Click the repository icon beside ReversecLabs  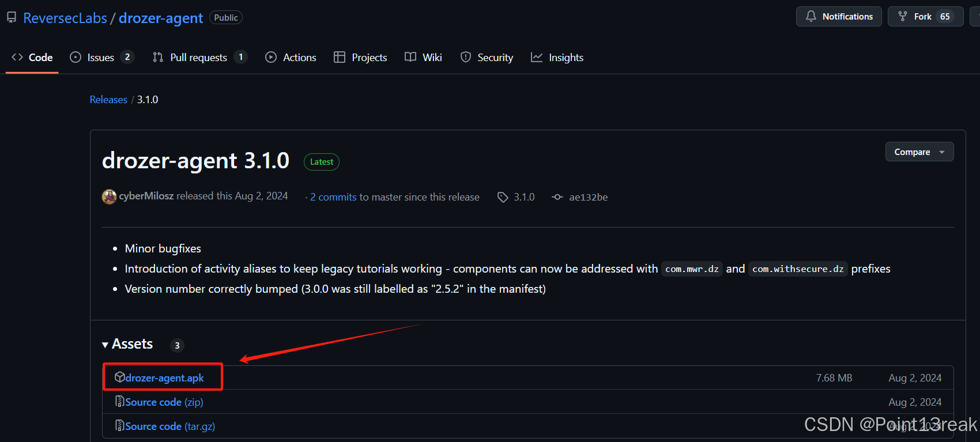12,18
